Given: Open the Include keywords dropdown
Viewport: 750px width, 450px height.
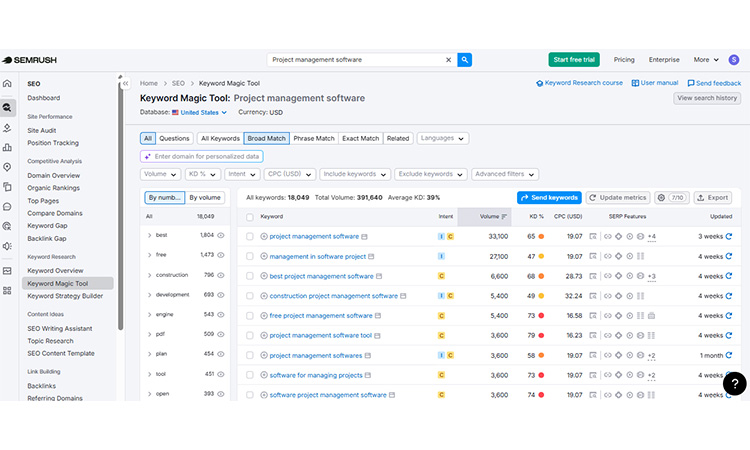Looking at the screenshot, I should [x=355, y=174].
